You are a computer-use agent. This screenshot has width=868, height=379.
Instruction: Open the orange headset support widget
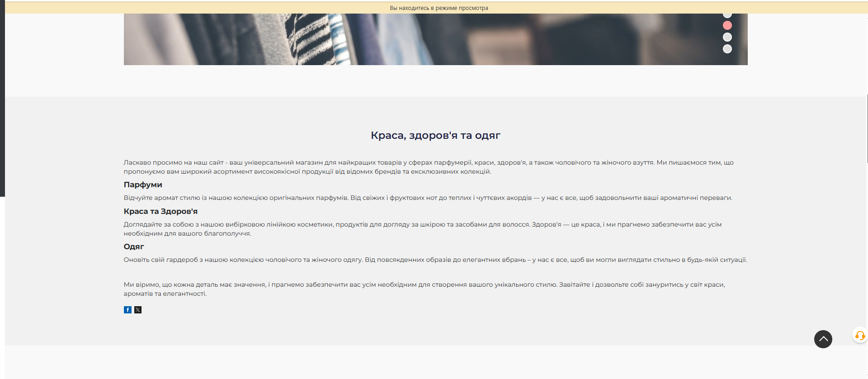[860, 336]
